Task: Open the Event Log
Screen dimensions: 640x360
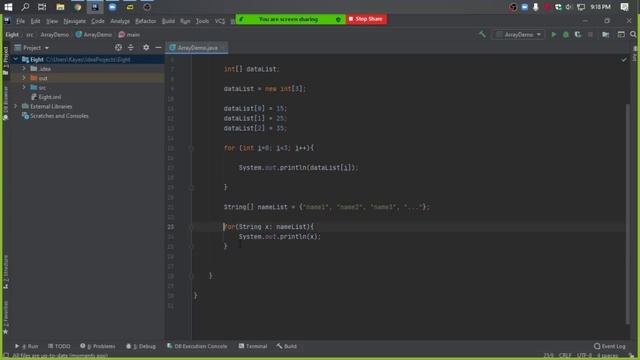Action: [x=610, y=346]
